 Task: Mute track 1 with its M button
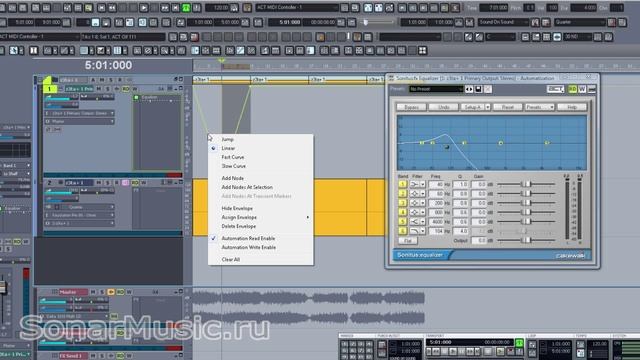click(99, 89)
